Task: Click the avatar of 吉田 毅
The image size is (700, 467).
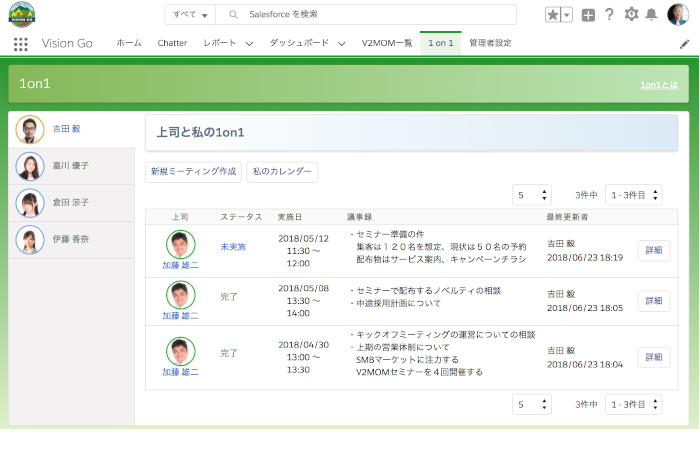Action: point(30,129)
